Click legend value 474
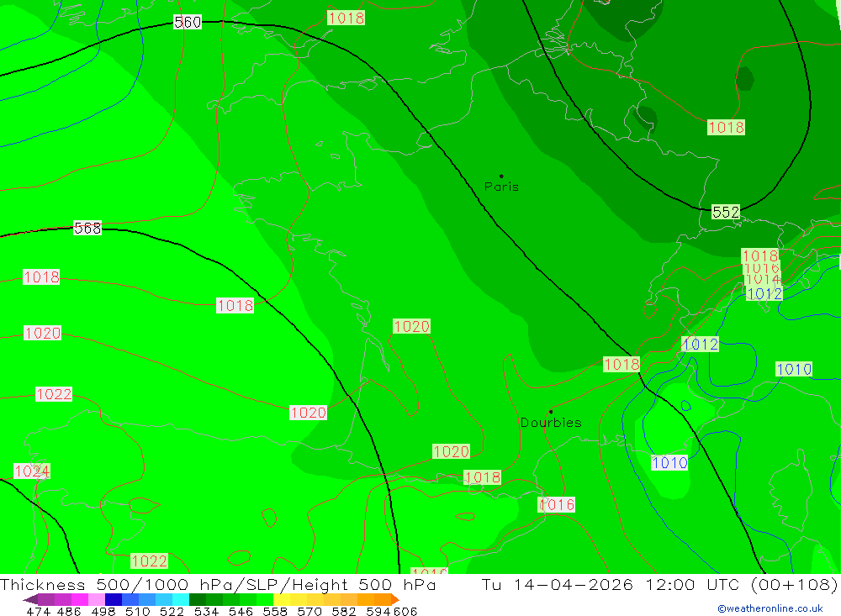The width and height of the screenshot is (841, 616). click(x=38, y=612)
